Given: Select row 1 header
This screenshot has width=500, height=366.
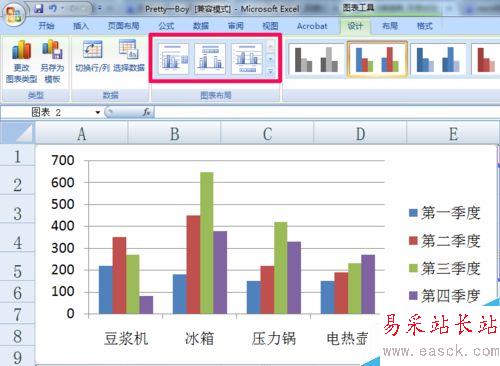Looking at the screenshot, I should [x=17, y=156].
